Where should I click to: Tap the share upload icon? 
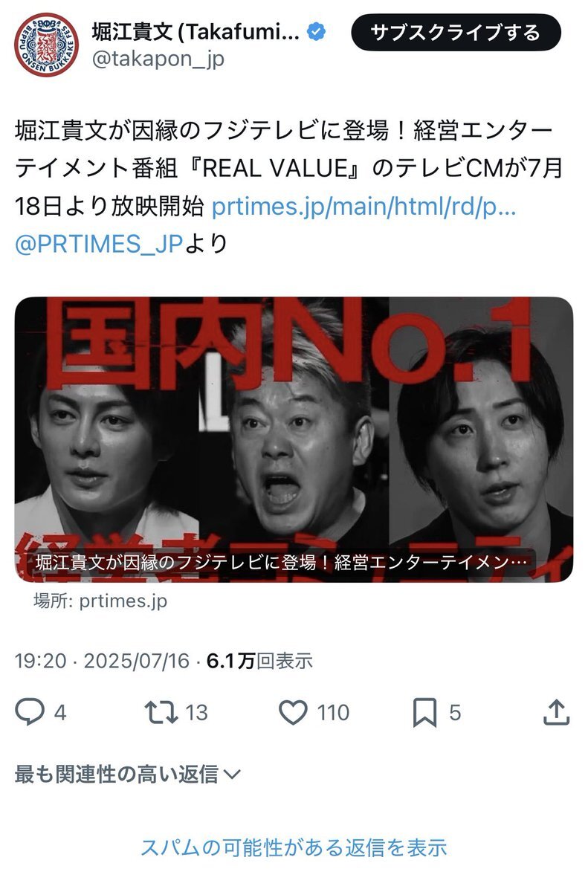point(556,712)
